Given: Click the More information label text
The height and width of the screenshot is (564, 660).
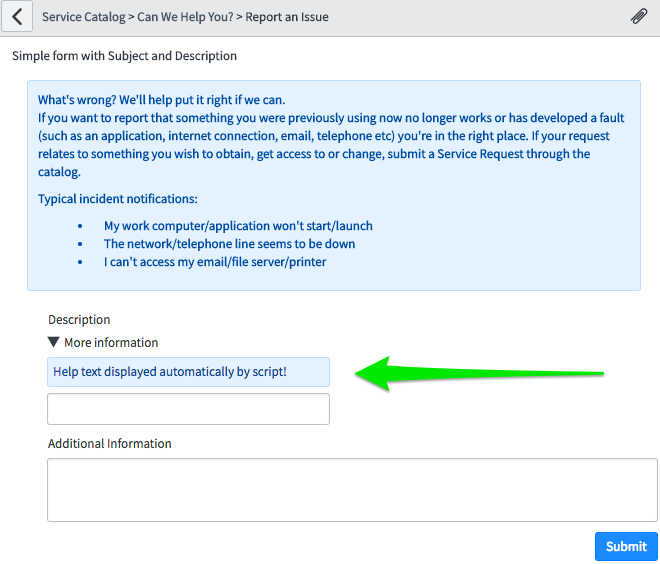Looking at the screenshot, I should pos(111,342).
